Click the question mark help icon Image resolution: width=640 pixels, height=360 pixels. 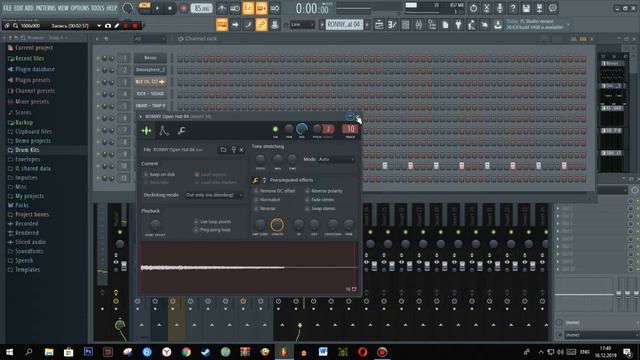point(513,8)
